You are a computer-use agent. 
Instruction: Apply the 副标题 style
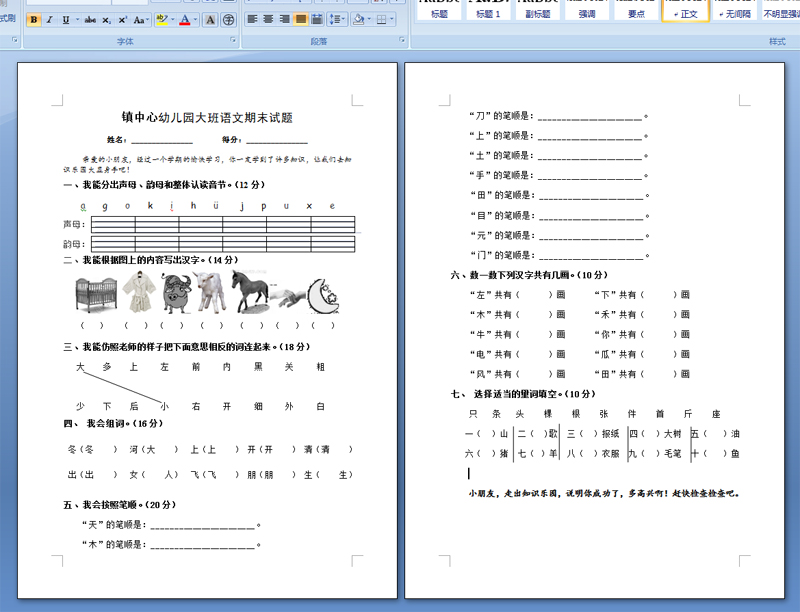tap(538, 10)
